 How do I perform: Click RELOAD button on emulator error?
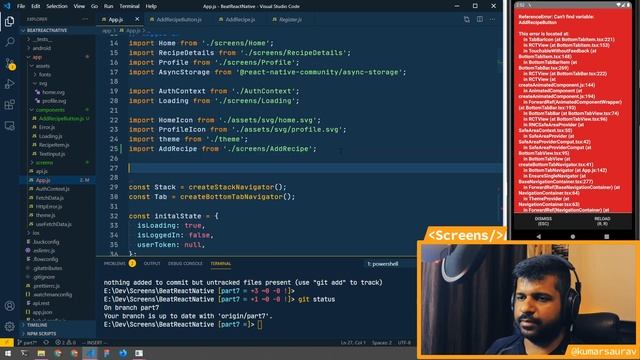click(x=602, y=221)
